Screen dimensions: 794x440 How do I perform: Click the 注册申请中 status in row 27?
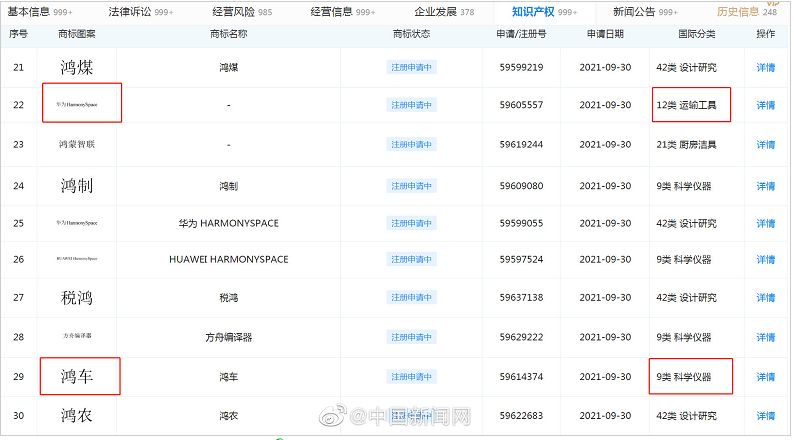(411, 297)
